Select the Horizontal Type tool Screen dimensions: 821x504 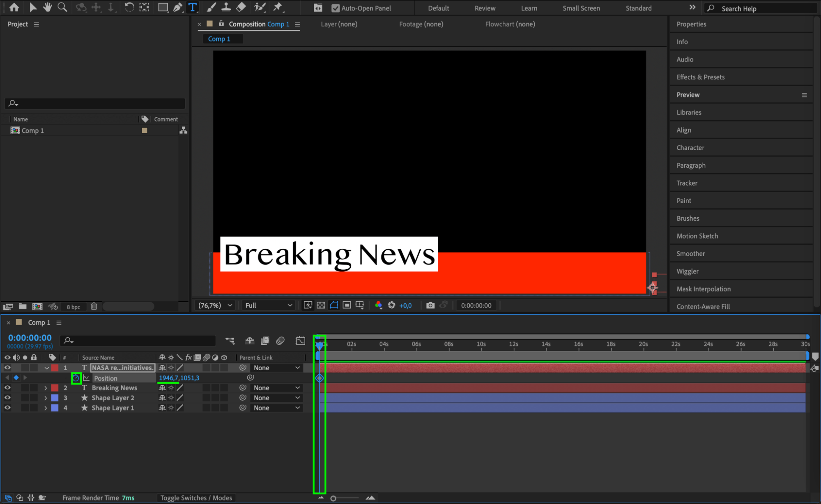pos(192,7)
